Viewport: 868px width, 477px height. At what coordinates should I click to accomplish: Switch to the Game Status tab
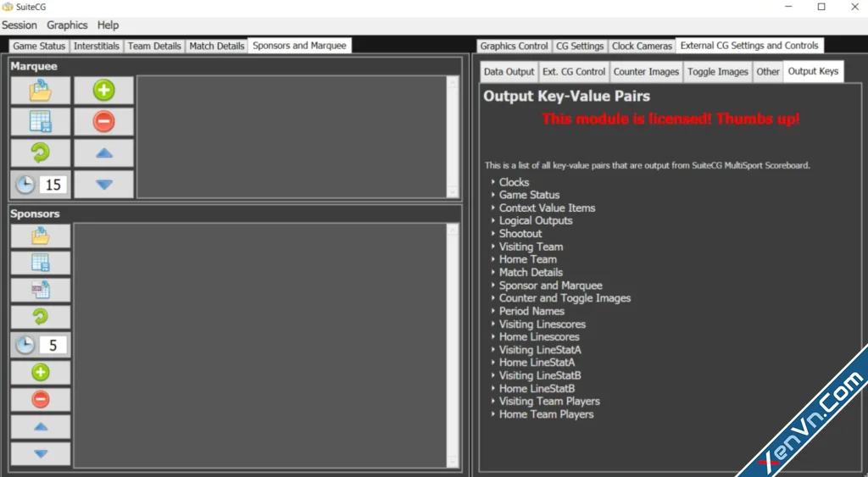pyautogui.click(x=39, y=46)
